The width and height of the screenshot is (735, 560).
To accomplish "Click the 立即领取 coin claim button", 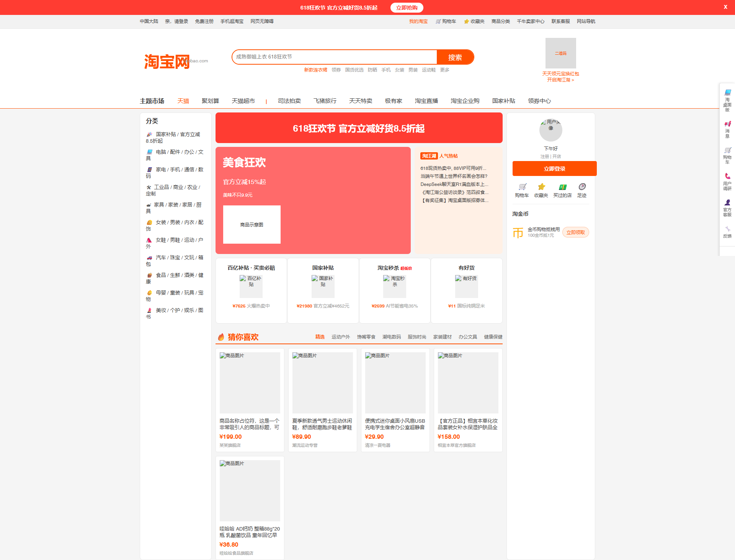I will point(575,233).
